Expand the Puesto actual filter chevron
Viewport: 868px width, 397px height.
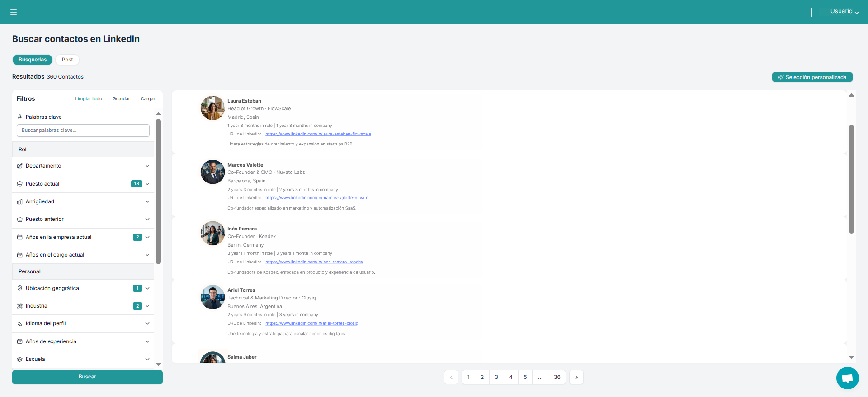click(147, 184)
